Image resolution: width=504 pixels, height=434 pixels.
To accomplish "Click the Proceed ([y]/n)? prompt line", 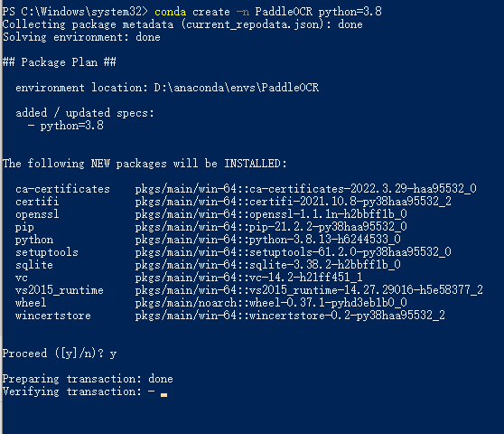I will coord(60,354).
